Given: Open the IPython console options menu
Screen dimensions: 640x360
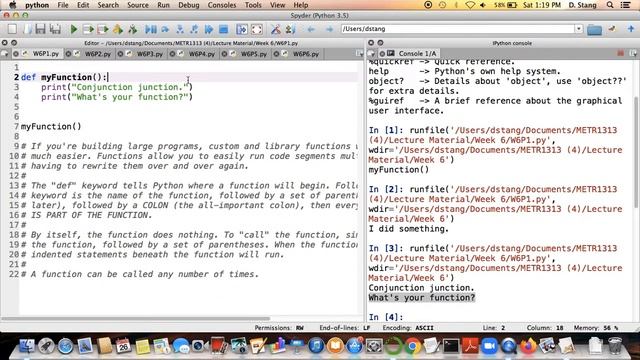Looking at the screenshot, I should click(x=633, y=53).
